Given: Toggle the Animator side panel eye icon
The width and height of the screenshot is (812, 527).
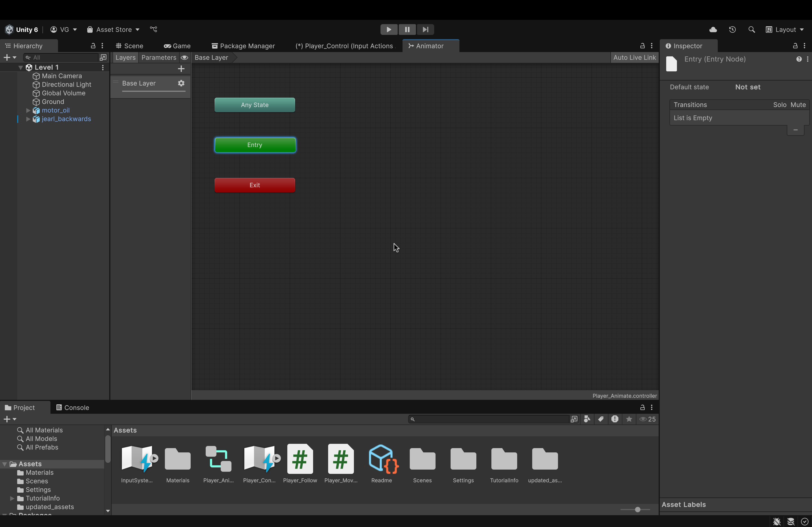Looking at the screenshot, I should (x=184, y=58).
